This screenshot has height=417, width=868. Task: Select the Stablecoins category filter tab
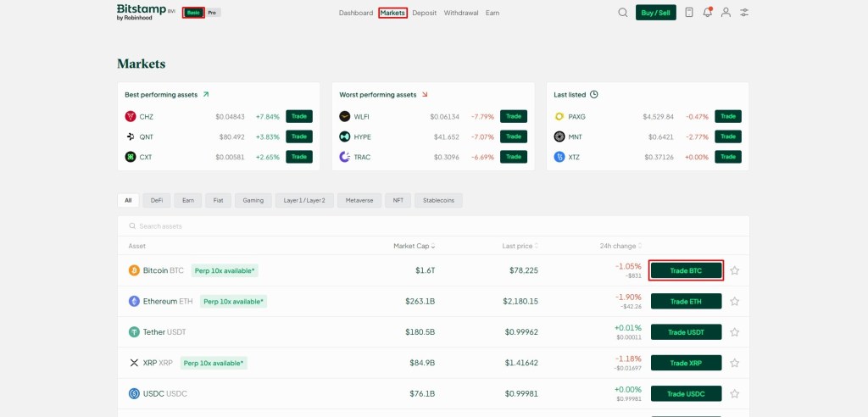438,201
